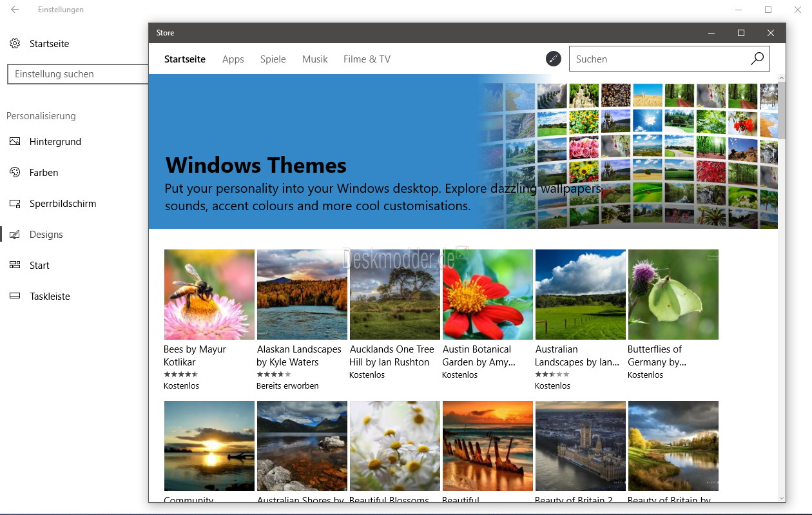Open the Beauty of Britain 2 thumbnail
Image resolution: width=812 pixels, height=515 pixels.
(x=581, y=446)
